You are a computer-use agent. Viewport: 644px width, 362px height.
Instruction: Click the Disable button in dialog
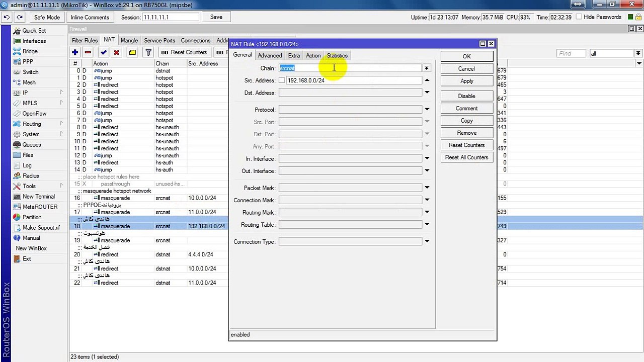[466, 96]
